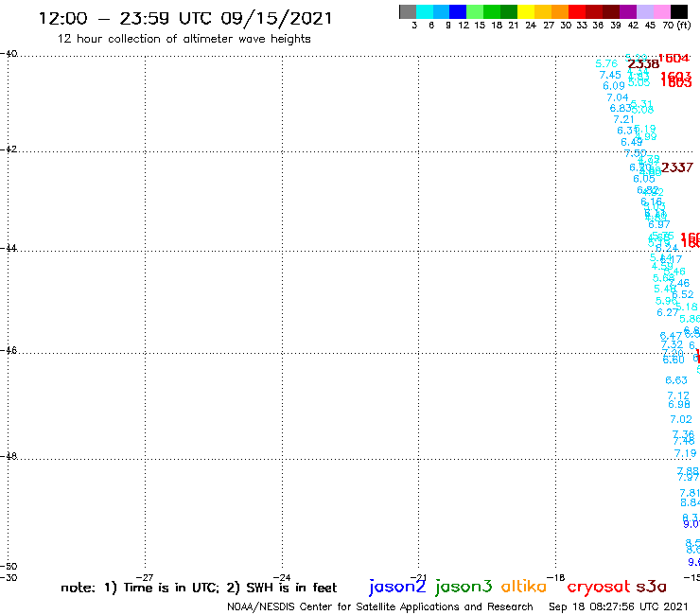Click the yellow swatch in the legend
700x615 pixels.
click(526, 11)
